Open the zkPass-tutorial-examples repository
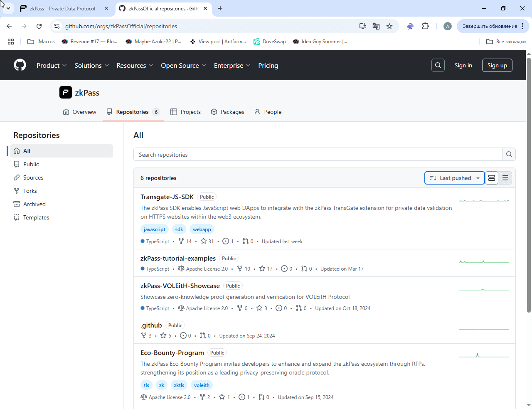The height and width of the screenshot is (409, 532). (x=178, y=258)
